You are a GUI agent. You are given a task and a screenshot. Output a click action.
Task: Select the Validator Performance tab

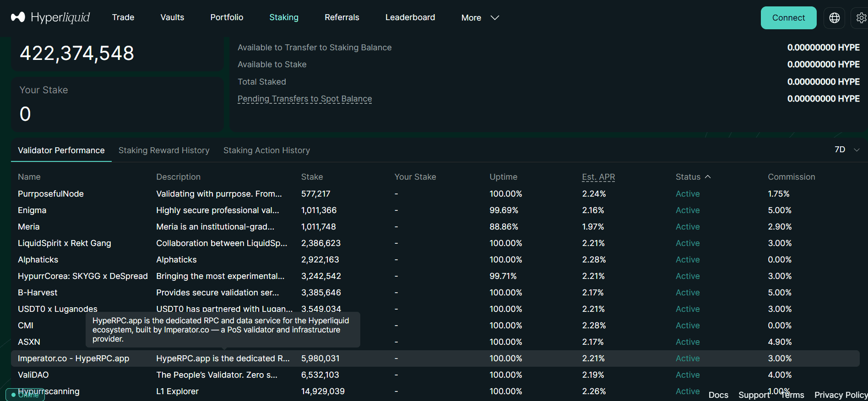click(61, 150)
